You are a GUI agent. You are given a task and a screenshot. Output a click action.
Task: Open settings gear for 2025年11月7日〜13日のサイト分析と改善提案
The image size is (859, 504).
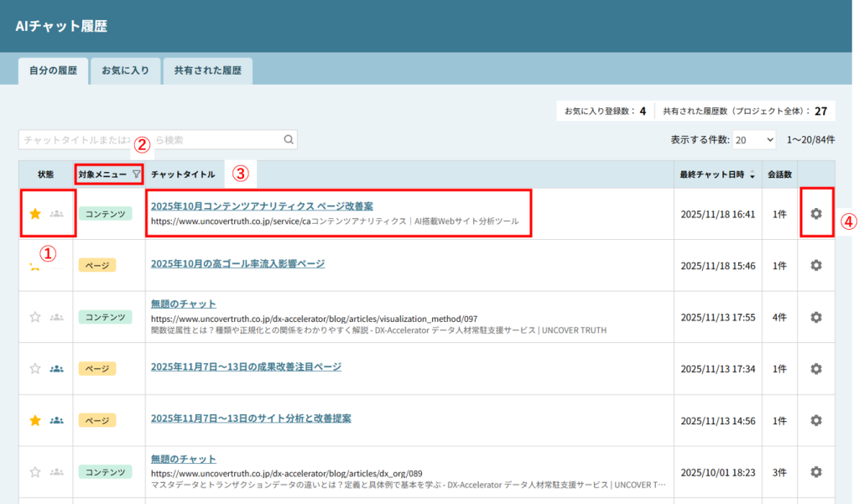point(815,420)
